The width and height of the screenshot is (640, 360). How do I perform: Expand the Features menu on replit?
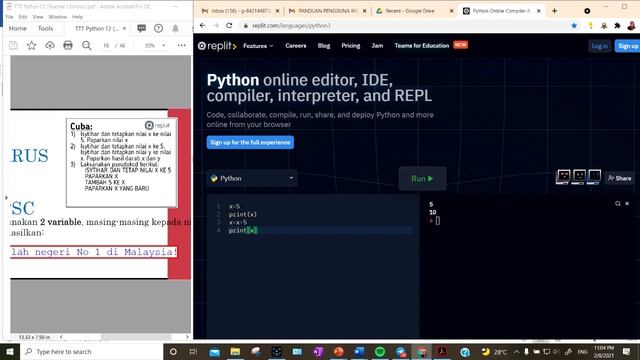click(258, 46)
